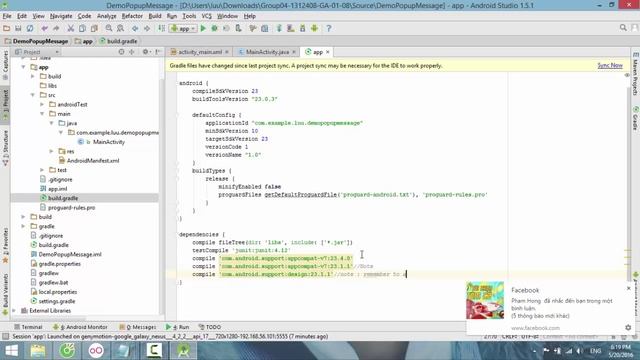Click the scroll-from-source target icon in Project panel
The image size is (640, 360).
121,52
